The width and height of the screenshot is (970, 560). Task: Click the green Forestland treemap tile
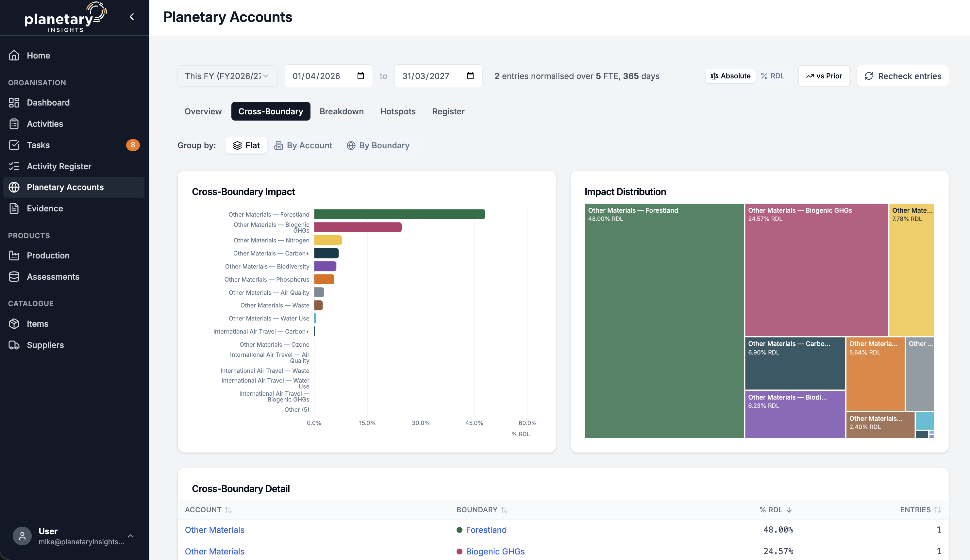point(664,321)
